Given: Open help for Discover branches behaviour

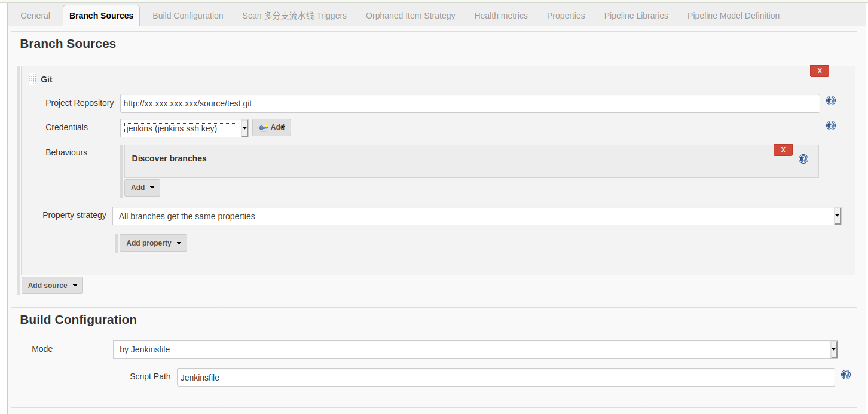Looking at the screenshot, I should pos(803,158).
